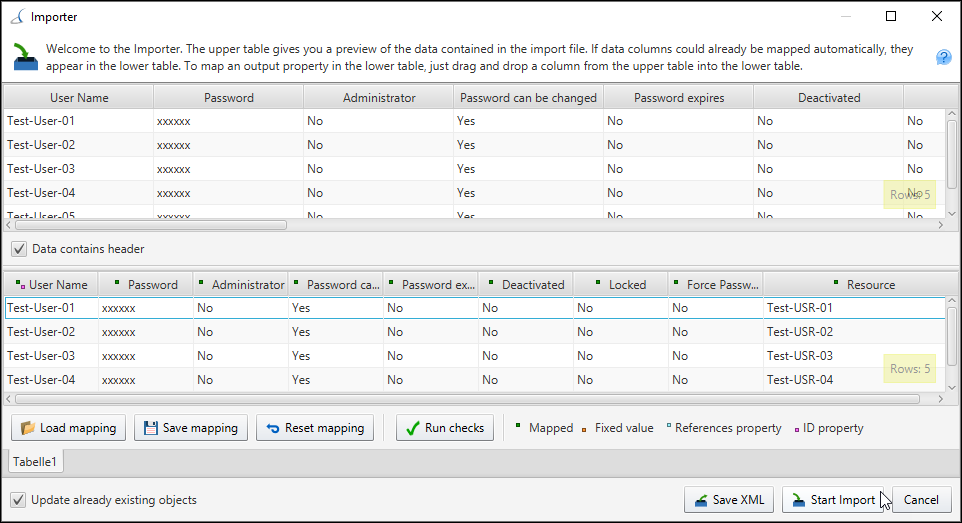Click Locked header in lower table

point(621,285)
